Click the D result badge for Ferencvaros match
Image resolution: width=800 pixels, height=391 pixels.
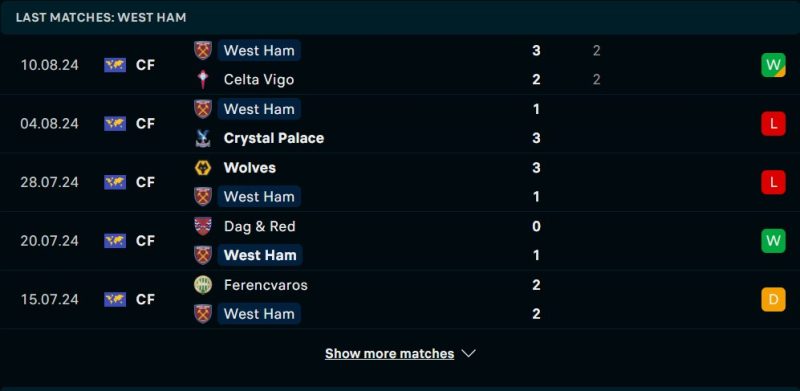(773, 299)
